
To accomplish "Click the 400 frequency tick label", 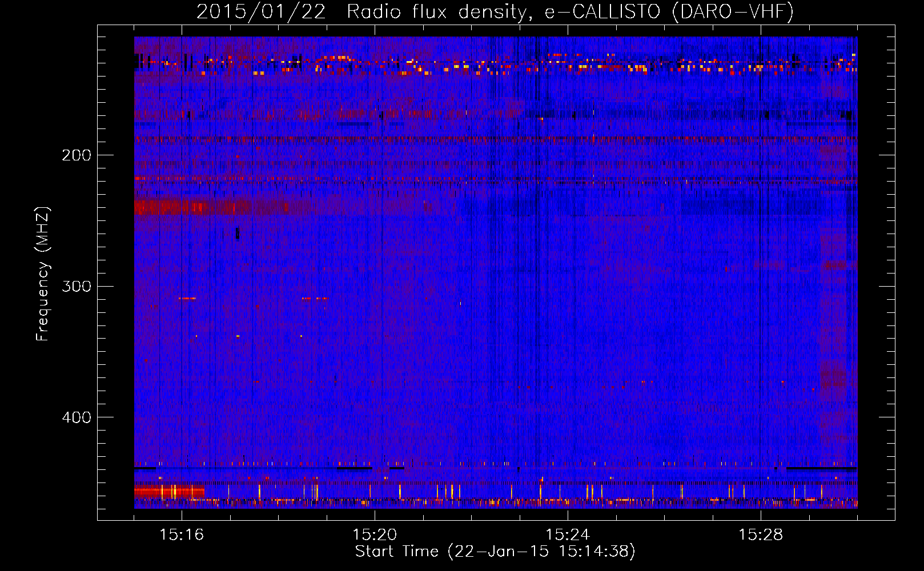I will pos(77,417).
